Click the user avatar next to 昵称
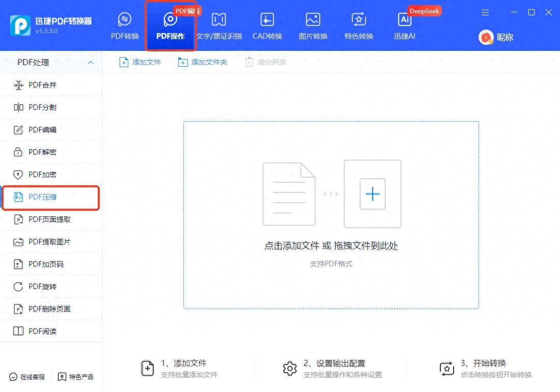560x392 pixels. [486, 37]
